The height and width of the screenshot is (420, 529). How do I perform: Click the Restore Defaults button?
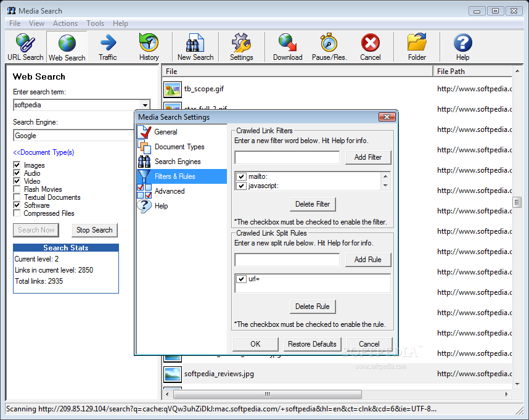coord(312,344)
